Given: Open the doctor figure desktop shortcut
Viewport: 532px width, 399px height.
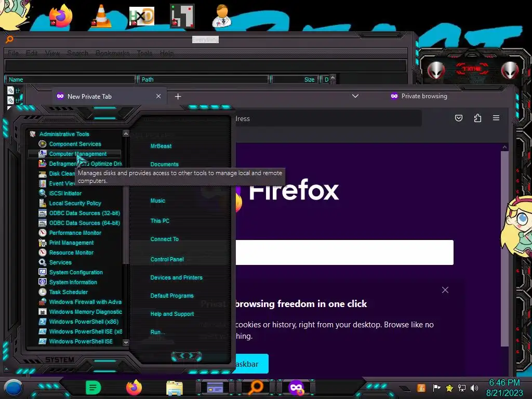Looking at the screenshot, I should coord(222,16).
